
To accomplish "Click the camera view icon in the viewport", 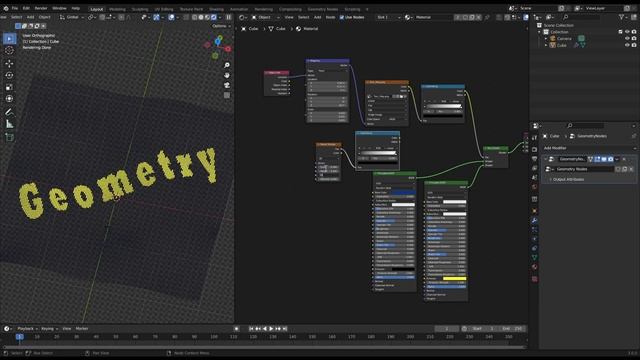I will pos(227,85).
